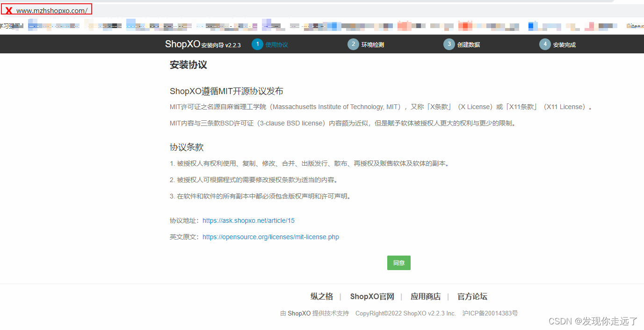Click the ShopXO logo in header
Image resolution: width=644 pixels, height=330 pixels.
(x=183, y=44)
